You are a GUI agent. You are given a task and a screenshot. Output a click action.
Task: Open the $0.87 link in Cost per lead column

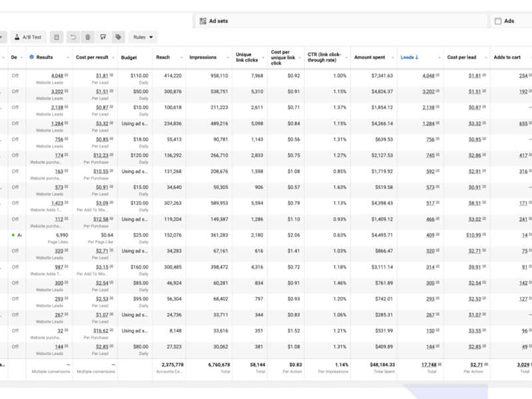(475, 108)
